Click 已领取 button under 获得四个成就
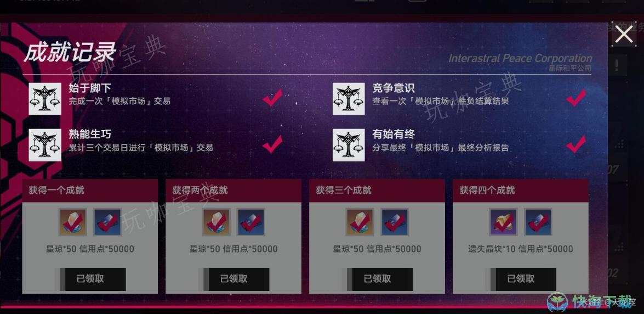The width and height of the screenshot is (644, 314). 521,279
